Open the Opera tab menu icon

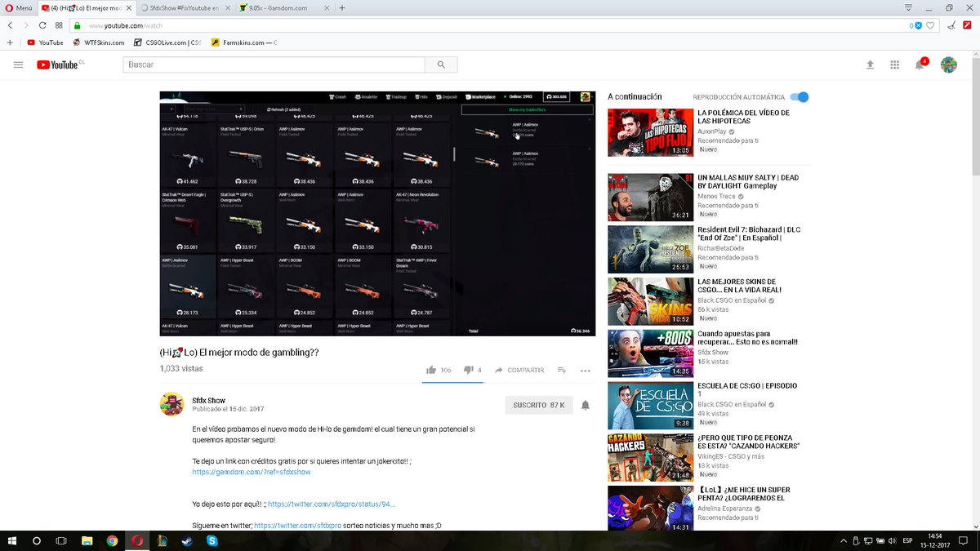pos(909,7)
